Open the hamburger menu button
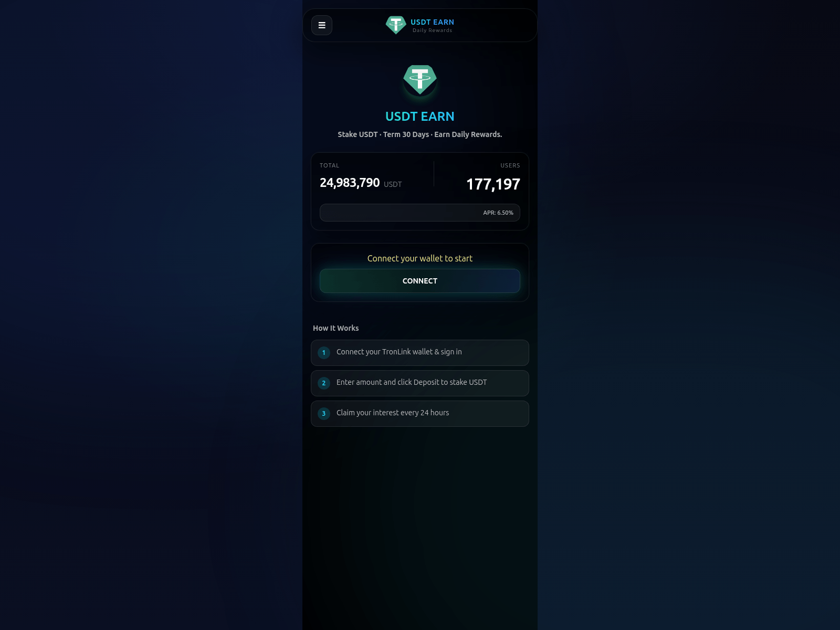This screenshot has width=840, height=630. click(x=322, y=25)
